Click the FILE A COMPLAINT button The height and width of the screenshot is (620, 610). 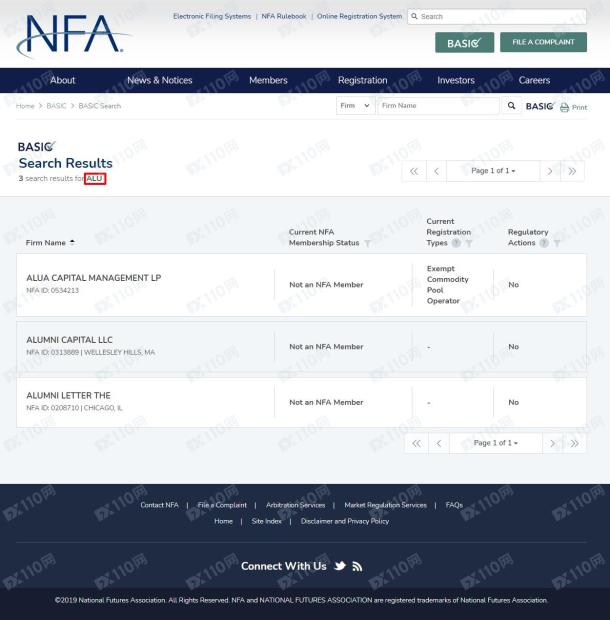coord(543,42)
